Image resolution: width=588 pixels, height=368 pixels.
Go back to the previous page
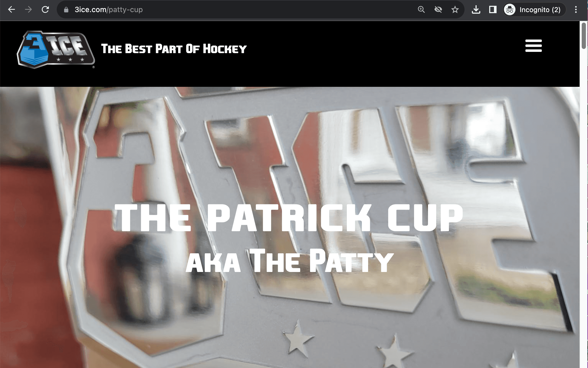11,10
